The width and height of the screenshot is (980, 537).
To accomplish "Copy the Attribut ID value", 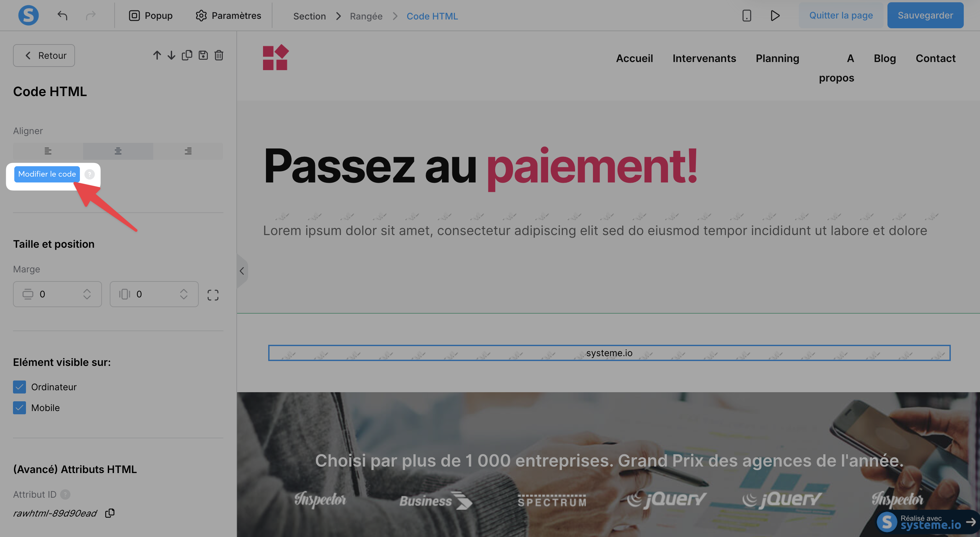I will (110, 513).
